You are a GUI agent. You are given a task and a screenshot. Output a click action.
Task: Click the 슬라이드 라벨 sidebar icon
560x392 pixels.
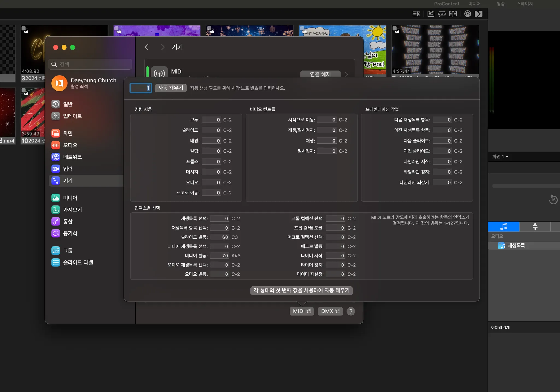pos(56,262)
